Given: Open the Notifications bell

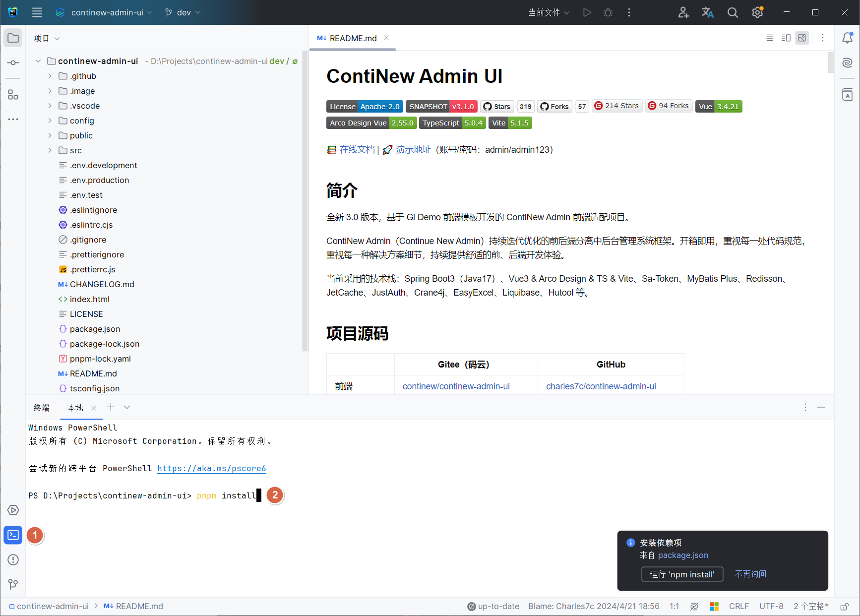Looking at the screenshot, I should click(x=848, y=38).
